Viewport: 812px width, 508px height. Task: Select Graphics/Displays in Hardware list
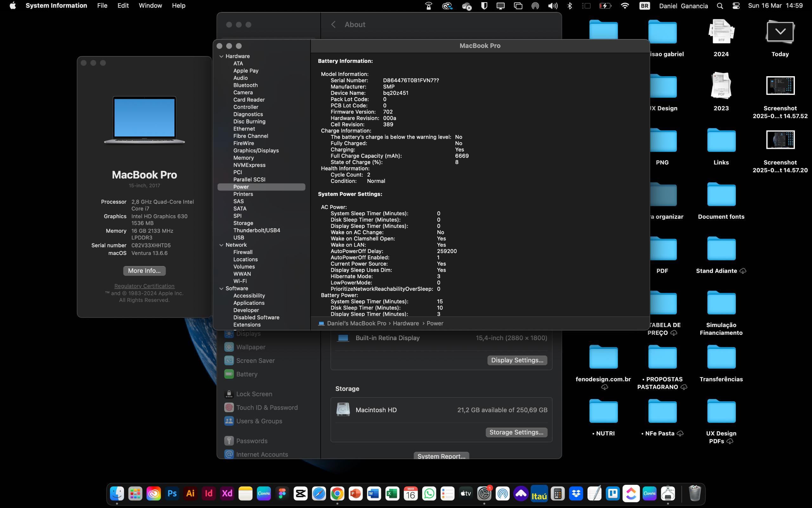[x=256, y=150]
